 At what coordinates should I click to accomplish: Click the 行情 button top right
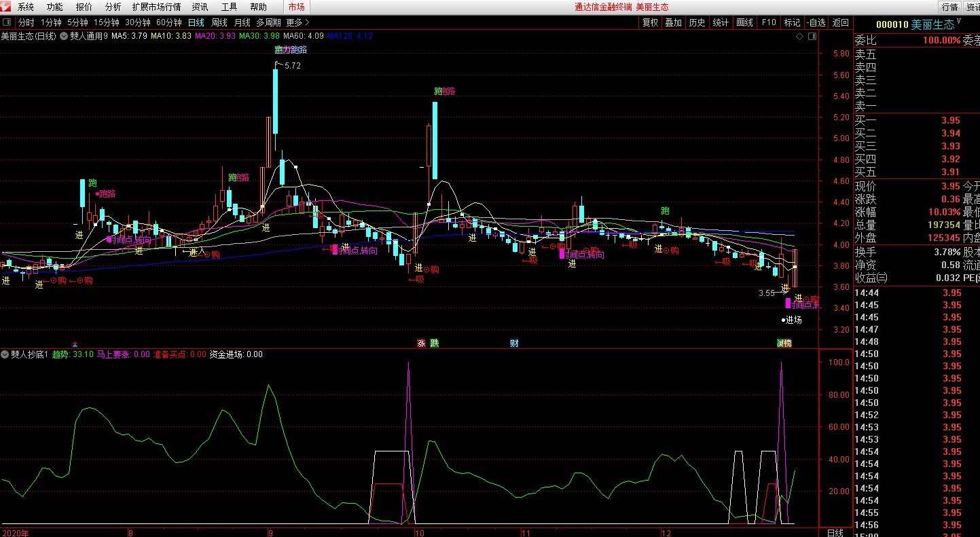coord(949,7)
